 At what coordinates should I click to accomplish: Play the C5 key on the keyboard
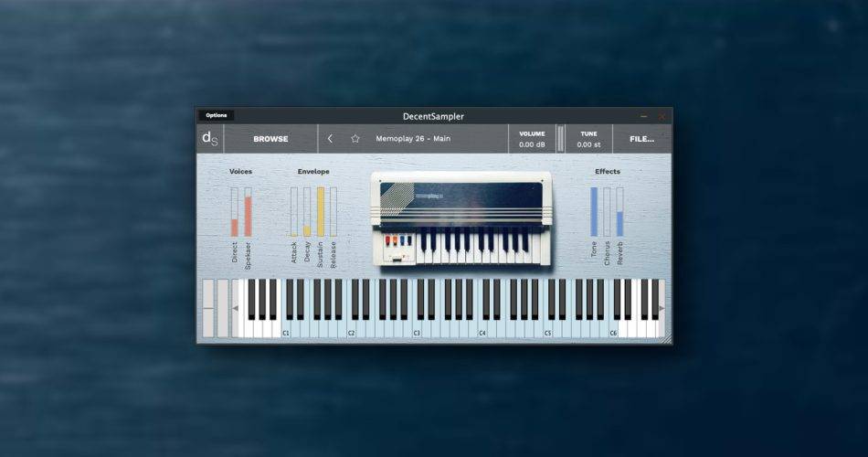(x=547, y=329)
